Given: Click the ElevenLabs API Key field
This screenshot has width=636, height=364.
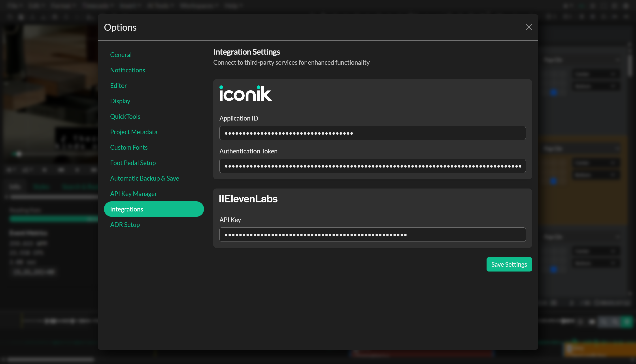Looking at the screenshot, I should tap(372, 234).
